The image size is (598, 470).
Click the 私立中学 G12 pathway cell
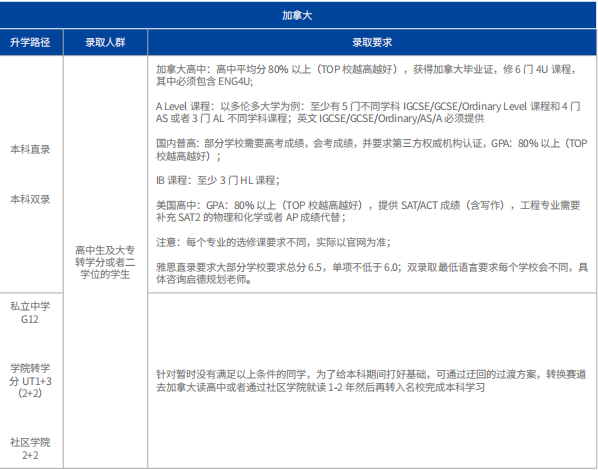pyautogui.click(x=30, y=312)
